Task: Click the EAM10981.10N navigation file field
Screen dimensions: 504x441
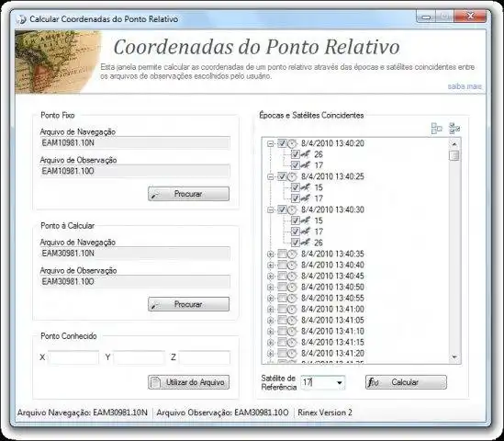Action: [135, 142]
